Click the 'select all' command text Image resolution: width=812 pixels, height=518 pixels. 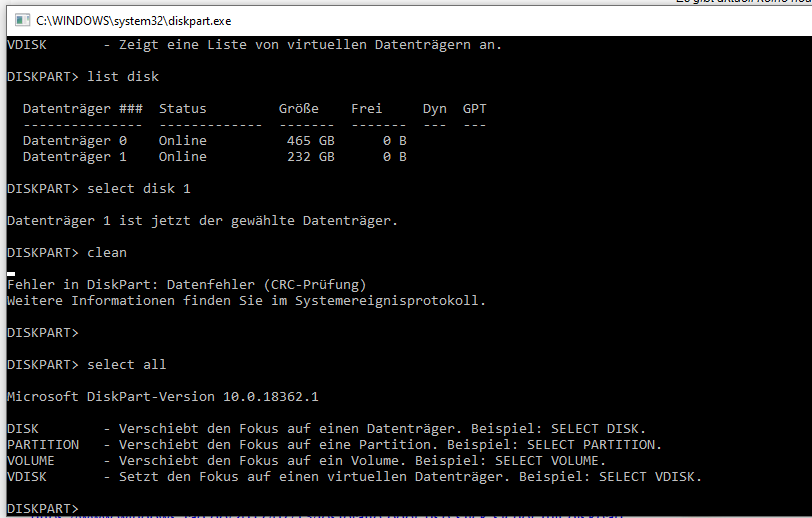(x=127, y=364)
